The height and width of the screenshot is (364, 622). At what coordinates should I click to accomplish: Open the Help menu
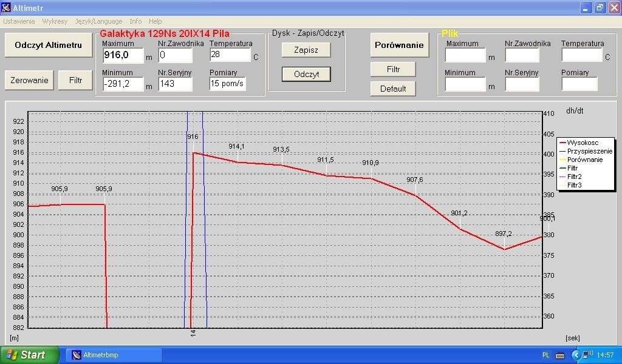(x=155, y=21)
